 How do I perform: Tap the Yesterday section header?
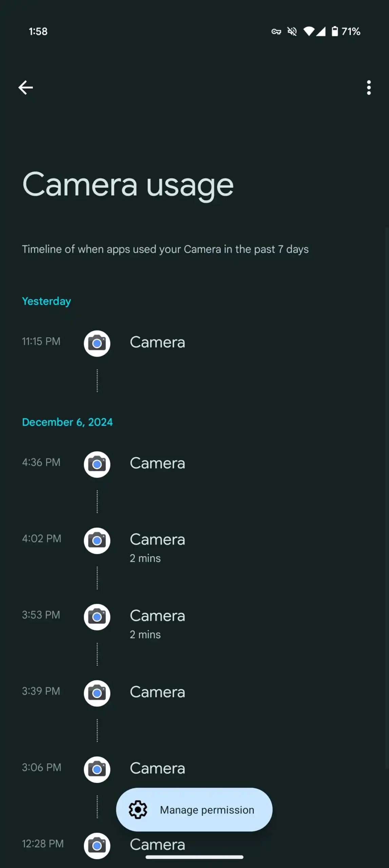point(46,301)
